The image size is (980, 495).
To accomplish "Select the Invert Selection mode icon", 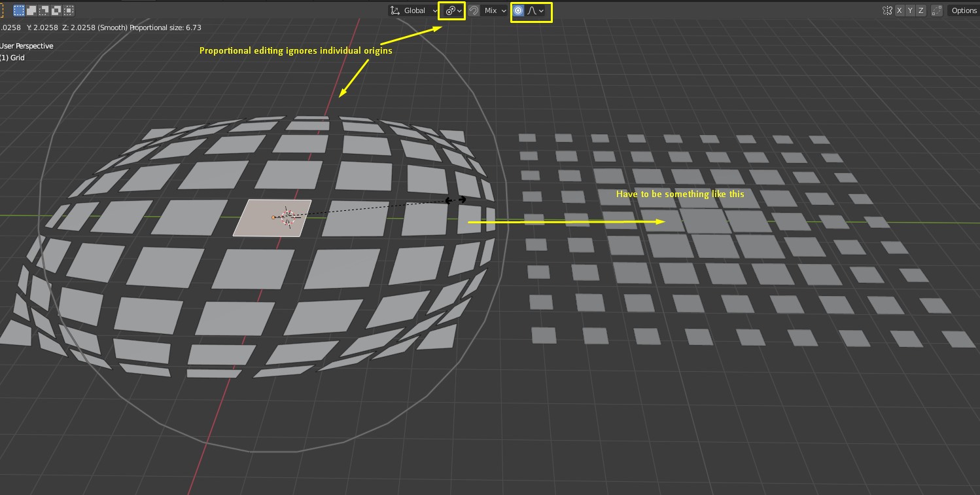I will pos(56,10).
